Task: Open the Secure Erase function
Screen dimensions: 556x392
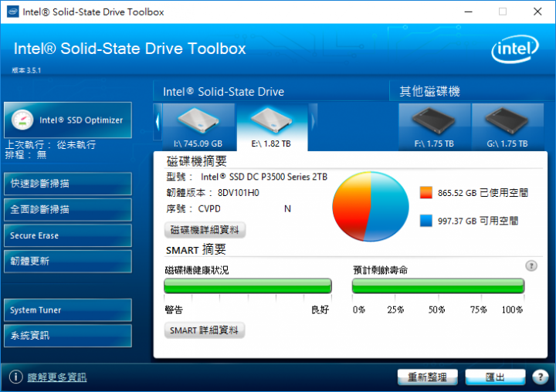Action: [68, 235]
